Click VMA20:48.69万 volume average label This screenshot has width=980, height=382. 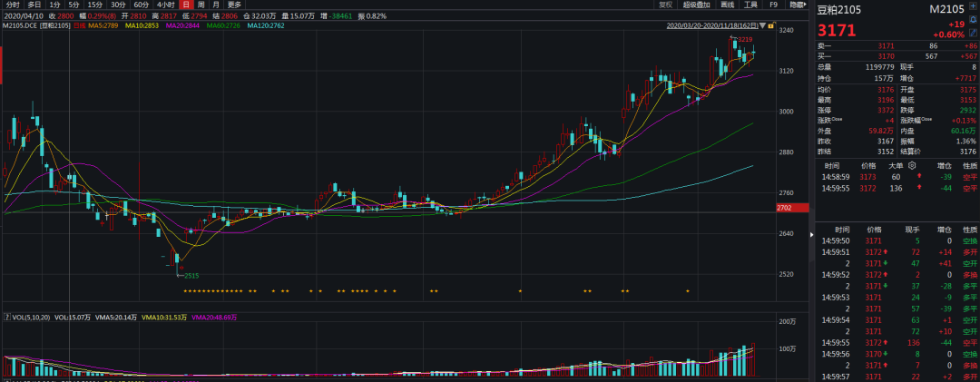tap(214, 318)
